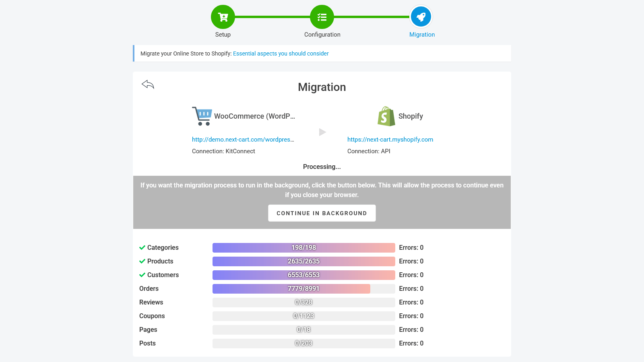Viewport: 644px width, 362px height.
Task: Open the demo.next-cart.com WordPress source URL
Action: (x=243, y=140)
